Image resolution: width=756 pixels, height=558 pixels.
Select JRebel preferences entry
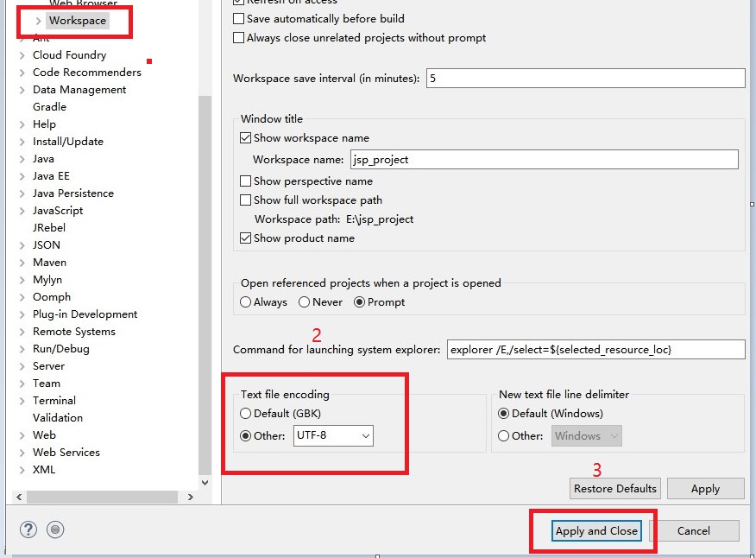tap(49, 228)
